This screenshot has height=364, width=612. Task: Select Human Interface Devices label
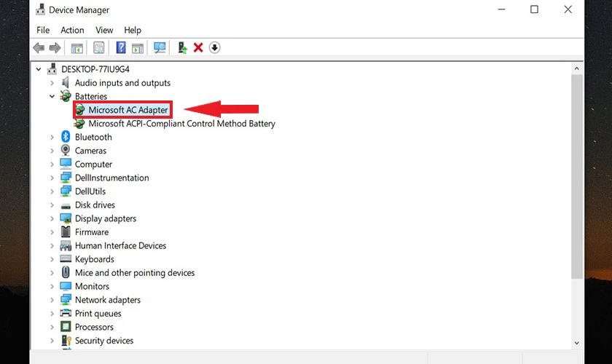(121, 245)
